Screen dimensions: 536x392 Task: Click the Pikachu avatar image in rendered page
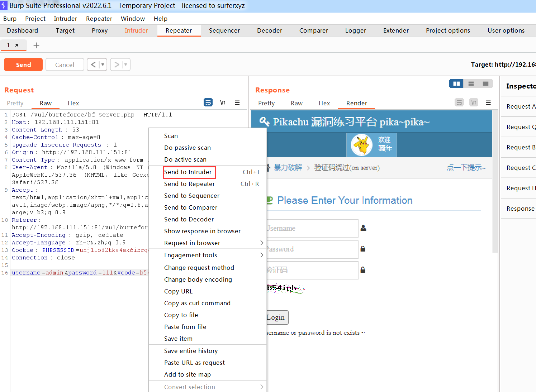(361, 145)
